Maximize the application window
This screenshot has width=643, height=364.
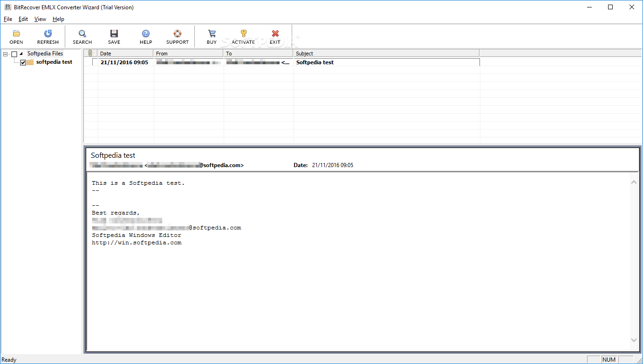click(x=610, y=7)
